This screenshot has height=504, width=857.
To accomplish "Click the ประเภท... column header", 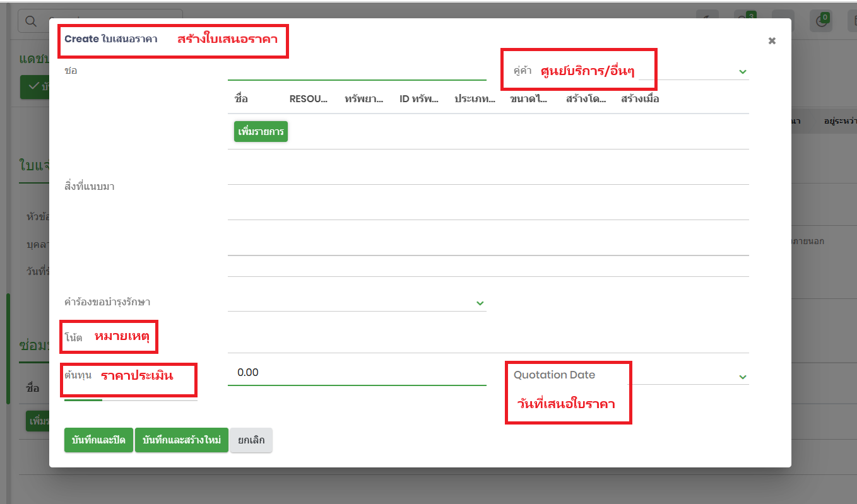I will click(475, 99).
